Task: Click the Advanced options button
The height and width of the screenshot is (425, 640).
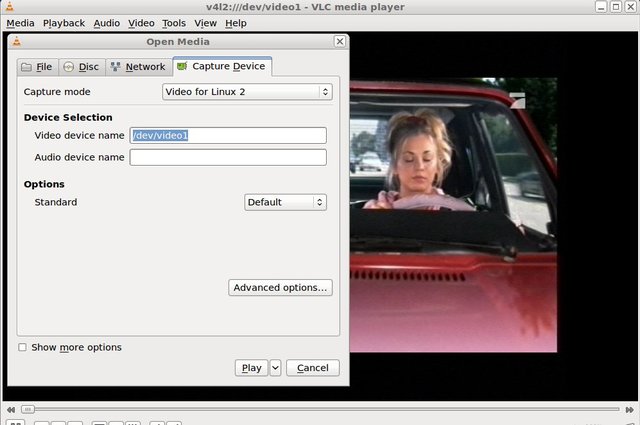Action: pyautogui.click(x=280, y=288)
